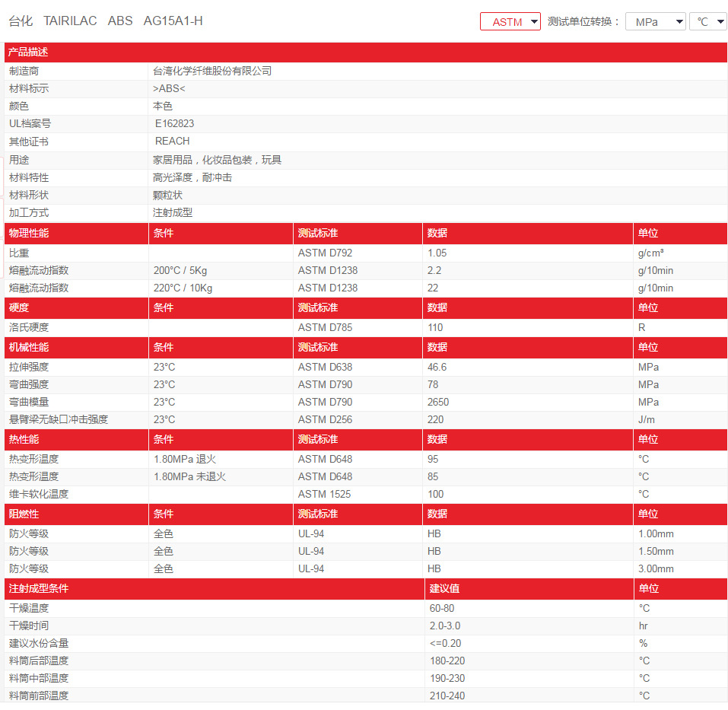Image resolution: width=728 pixels, height=710 pixels.
Task: Click the melt flow index value 2.2
Action: 434,270
